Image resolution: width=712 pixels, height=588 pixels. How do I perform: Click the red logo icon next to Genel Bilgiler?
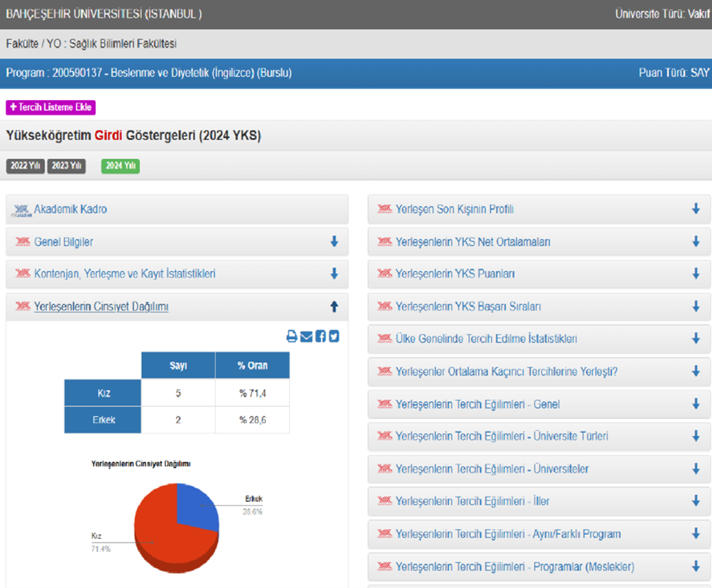click(23, 242)
